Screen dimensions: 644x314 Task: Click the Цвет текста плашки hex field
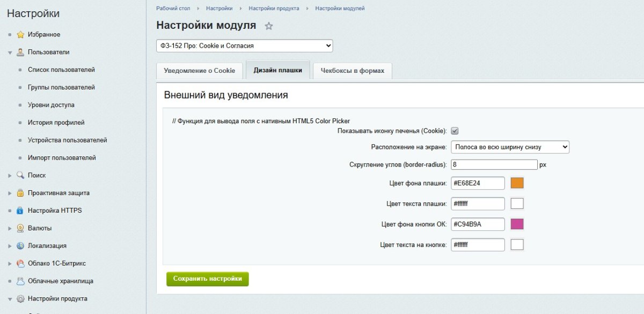point(478,204)
